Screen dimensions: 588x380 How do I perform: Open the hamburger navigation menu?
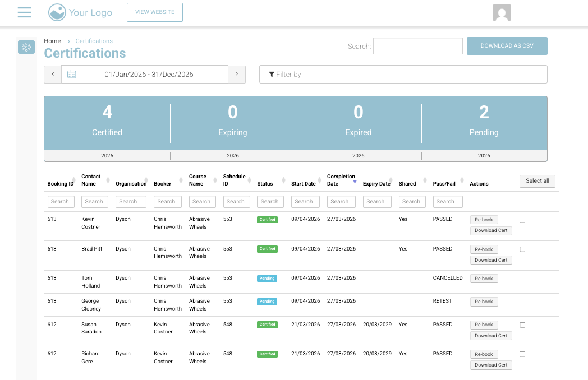pyautogui.click(x=25, y=12)
